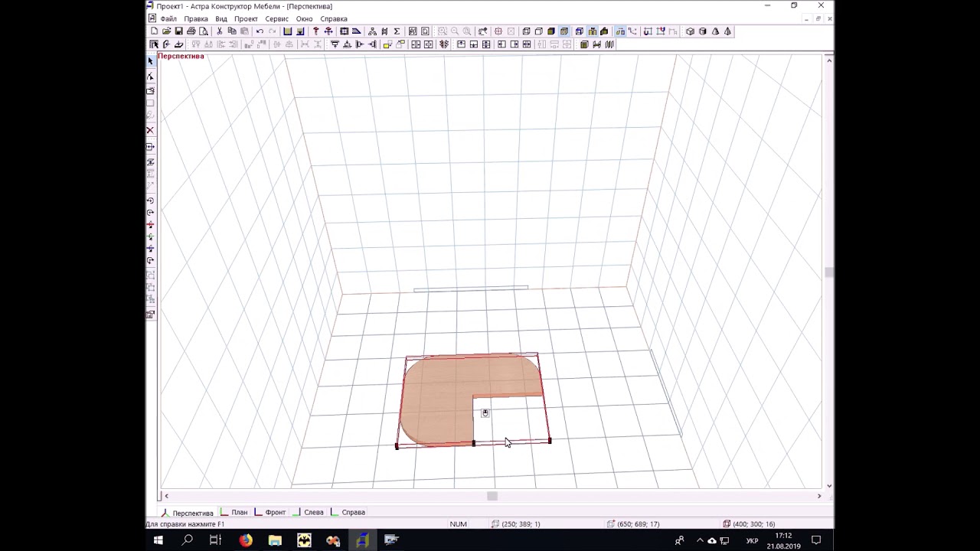This screenshot has height=551, width=980.
Task: Switch to the Фронт view tab
Action: click(275, 513)
